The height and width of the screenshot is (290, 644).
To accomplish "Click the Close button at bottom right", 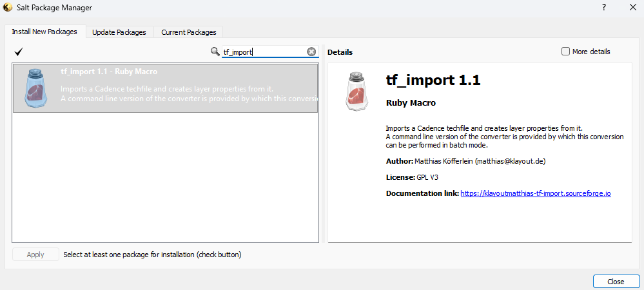I will [615, 282].
